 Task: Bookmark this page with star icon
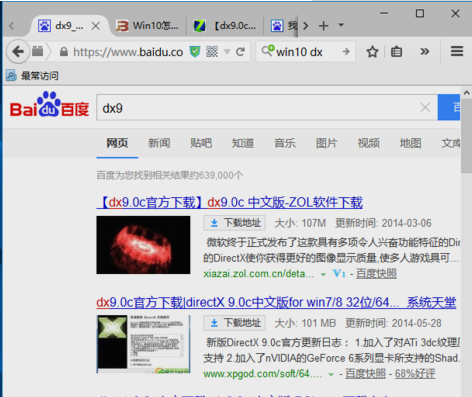point(372,52)
